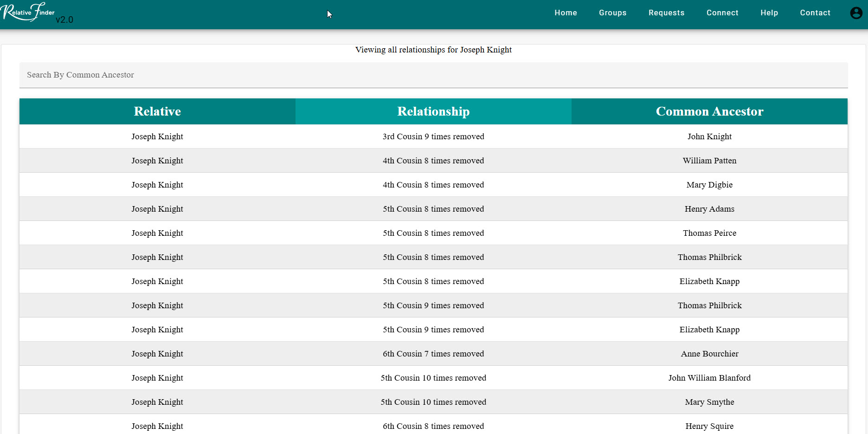The height and width of the screenshot is (434, 868).
Task: Go to the Home page
Action: tap(566, 13)
